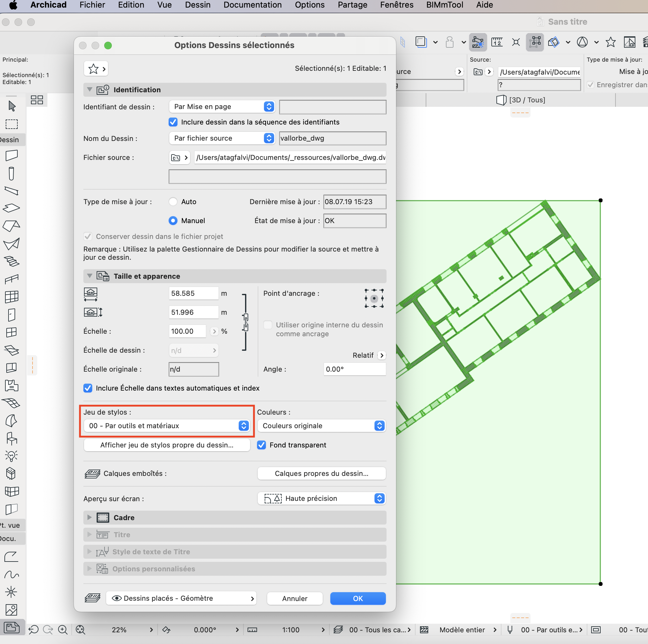Open Aperçu sur écran Haute précision dropdown
This screenshot has width=648, height=644.
pyautogui.click(x=322, y=498)
